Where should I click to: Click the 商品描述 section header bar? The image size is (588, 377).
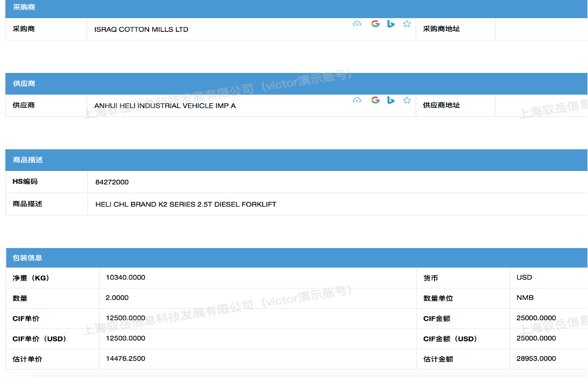296,160
